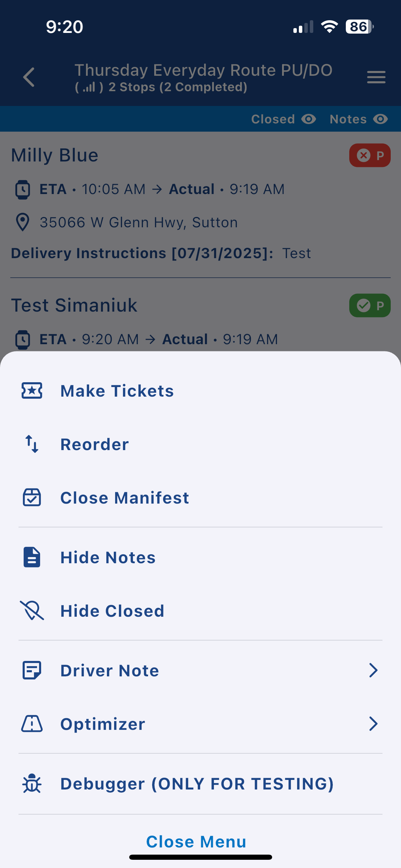The width and height of the screenshot is (401, 868).
Task: Tap the Close Manifest box icon
Action: pyautogui.click(x=32, y=498)
